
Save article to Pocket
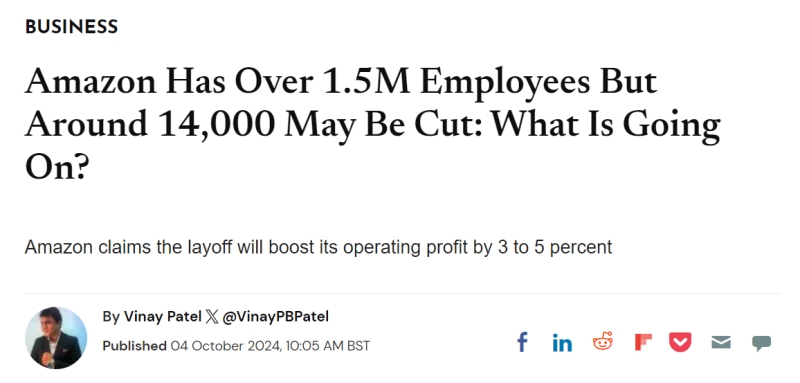[680, 342]
